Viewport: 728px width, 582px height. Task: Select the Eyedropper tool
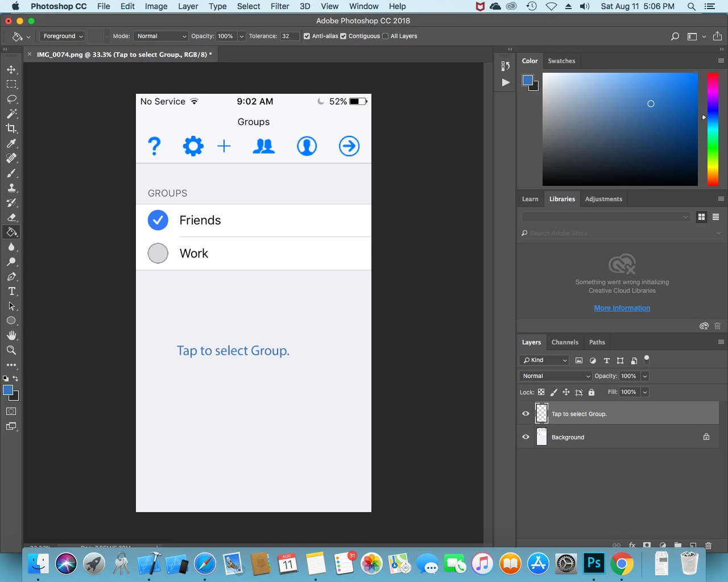tap(11, 143)
